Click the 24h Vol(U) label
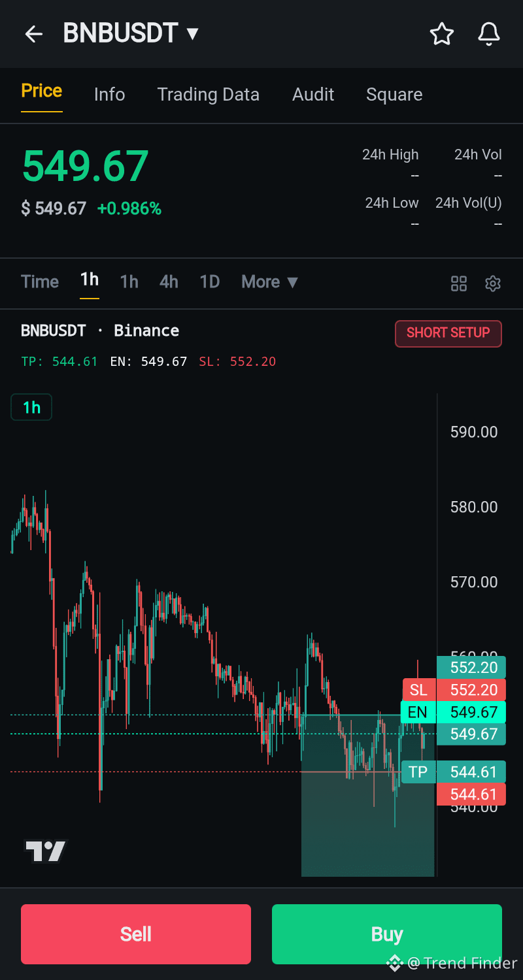Image resolution: width=523 pixels, height=980 pixels. coord(469,203)
